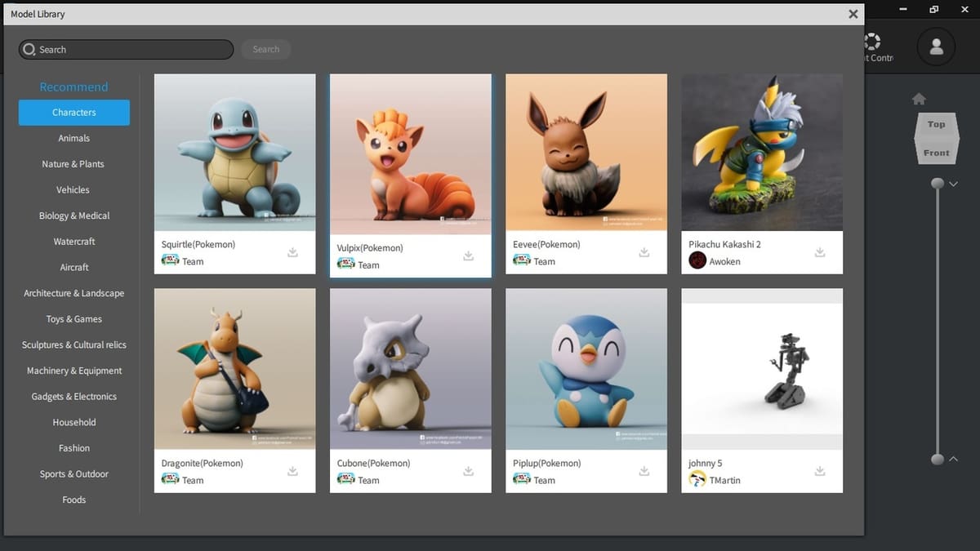Click the Pikachu Kakashi 2 title text
This screenshot has height=551, width=980.
(x=724, y=244)
